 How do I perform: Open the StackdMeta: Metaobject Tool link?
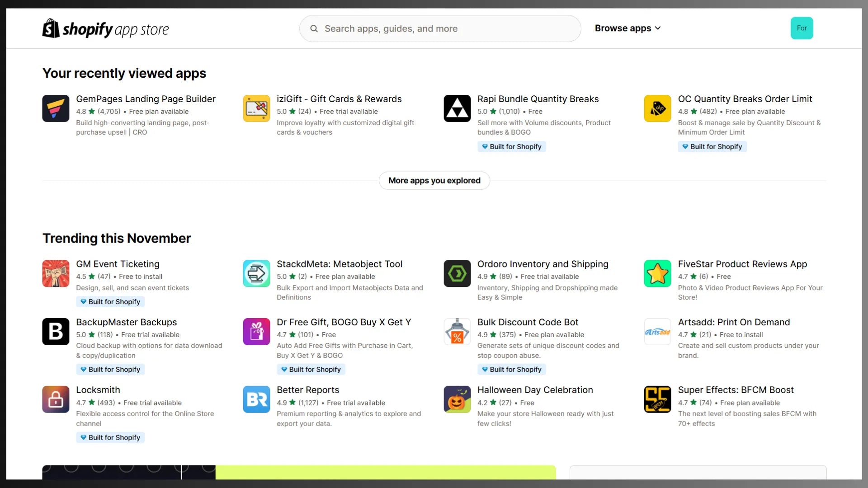(x=339, y=264)
